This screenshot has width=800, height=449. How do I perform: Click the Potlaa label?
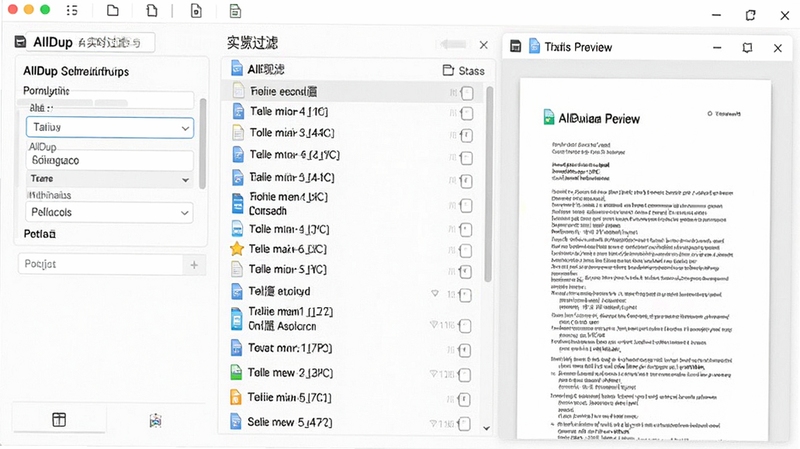pyautogui.click(x=39, y=234)
